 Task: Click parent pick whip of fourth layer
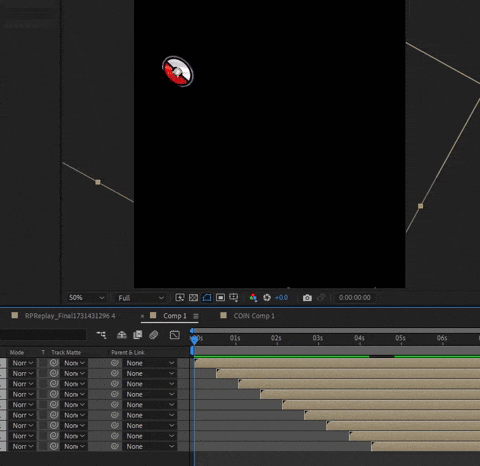click(x=115, y=394)
